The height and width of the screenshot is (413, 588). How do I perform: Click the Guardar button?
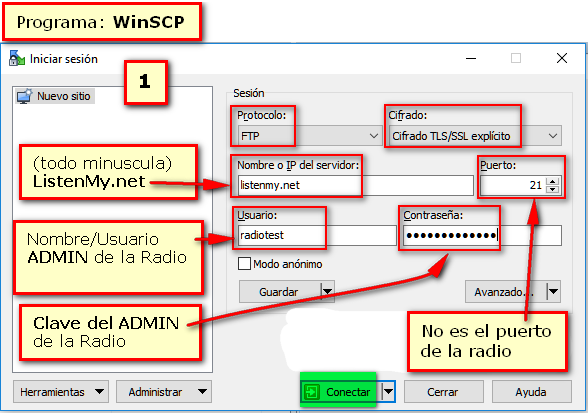point(280,291)
